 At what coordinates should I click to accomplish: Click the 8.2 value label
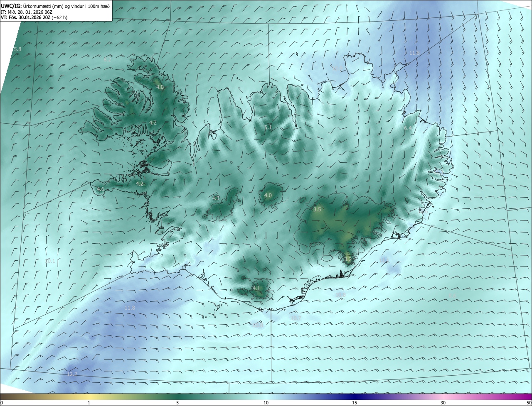tap(107, 59)
